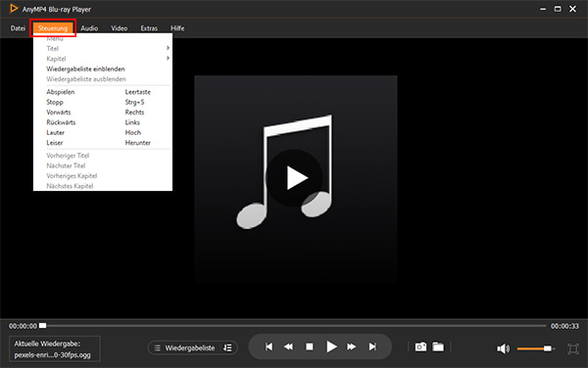Expand the Kapitel submenu arrow
This screenshot has width=588, height=368.
tap(168, 59)
